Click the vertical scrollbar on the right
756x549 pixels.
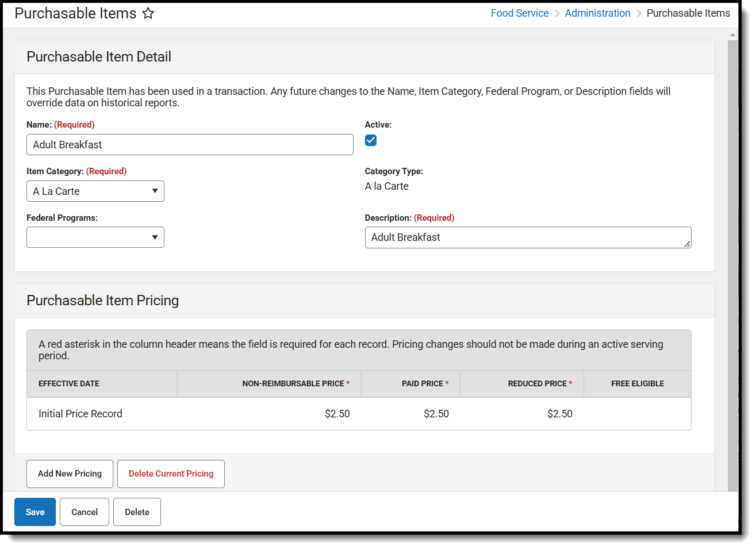coord(732,259)
